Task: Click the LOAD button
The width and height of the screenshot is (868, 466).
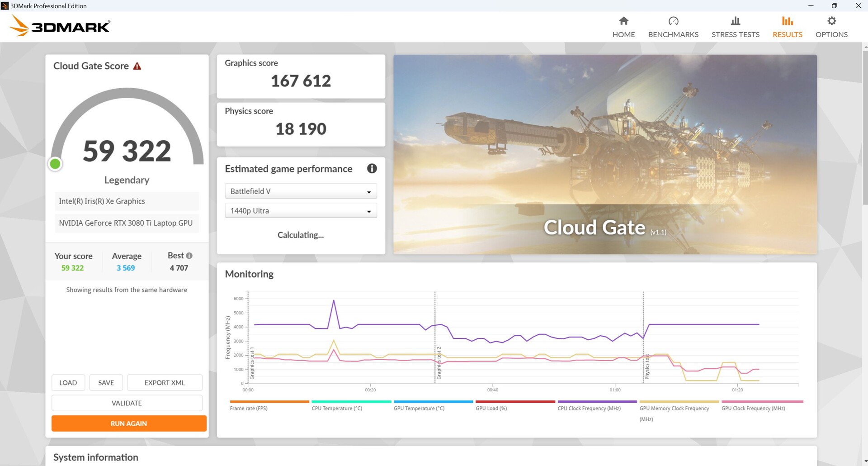Action: point(68,383)
